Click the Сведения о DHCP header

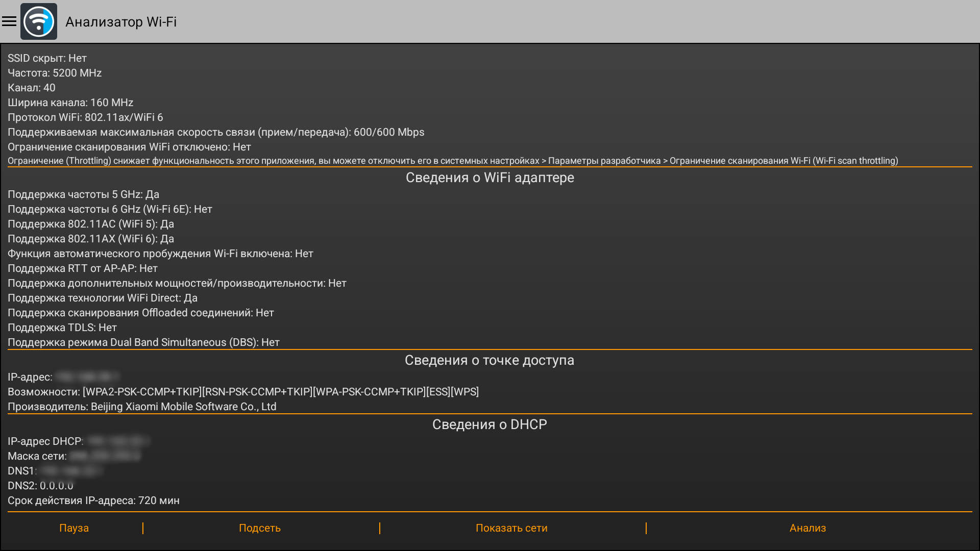tap(489, 424)
